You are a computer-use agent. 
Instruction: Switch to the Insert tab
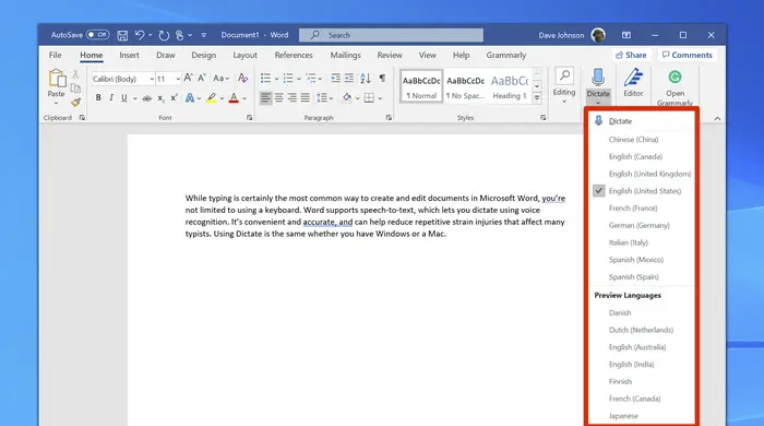129,55
